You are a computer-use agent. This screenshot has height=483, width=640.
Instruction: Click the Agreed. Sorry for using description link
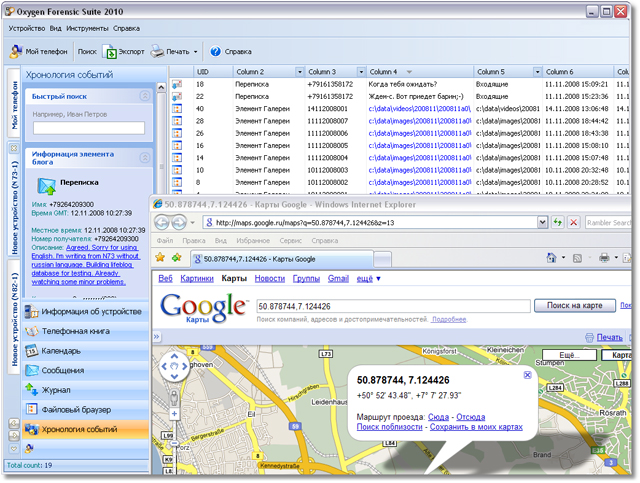[x=86, y=265]
